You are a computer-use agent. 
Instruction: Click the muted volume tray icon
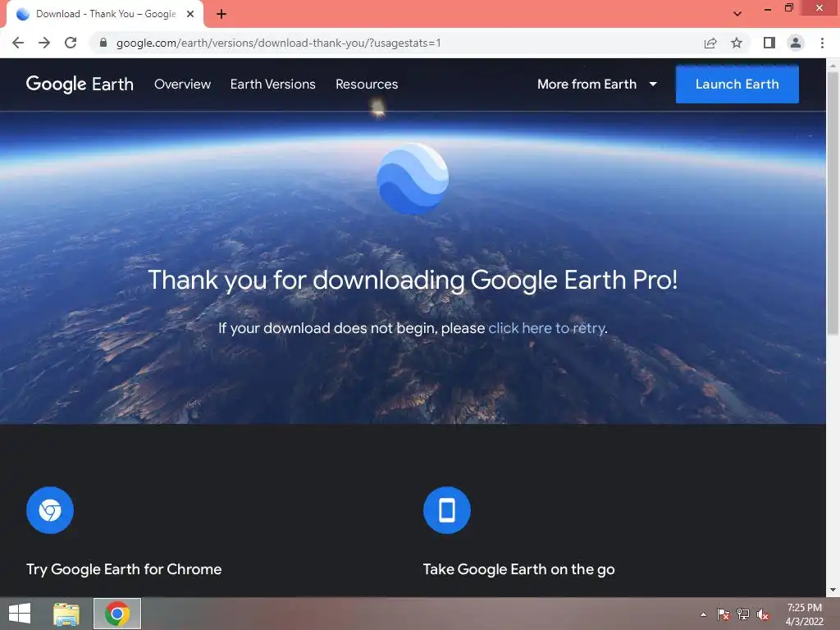(763, 614)
